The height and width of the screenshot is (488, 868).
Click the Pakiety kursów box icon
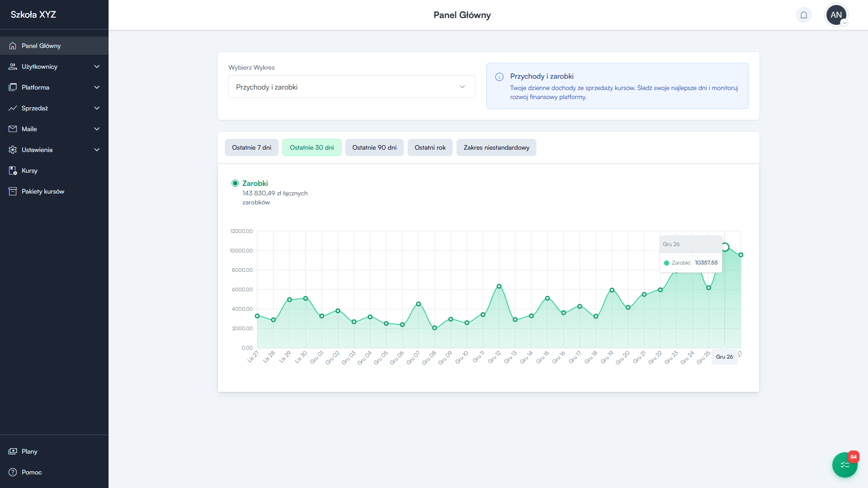13,191
